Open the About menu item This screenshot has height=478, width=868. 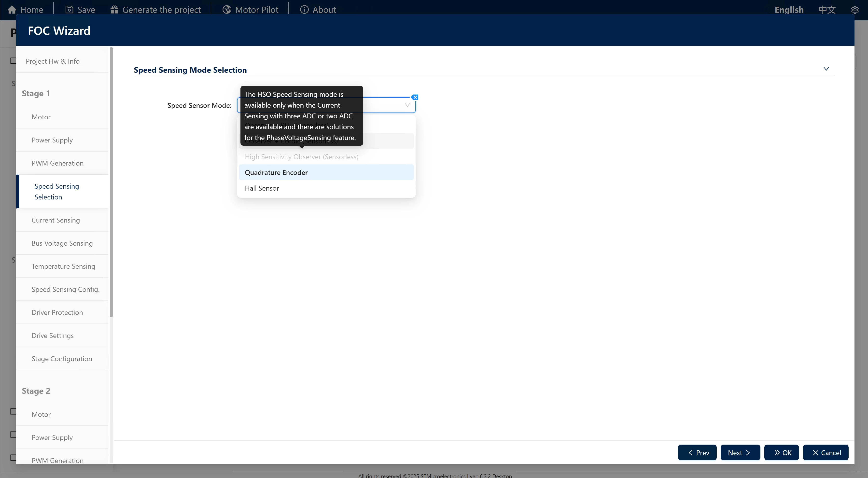[x=318, y=10]
